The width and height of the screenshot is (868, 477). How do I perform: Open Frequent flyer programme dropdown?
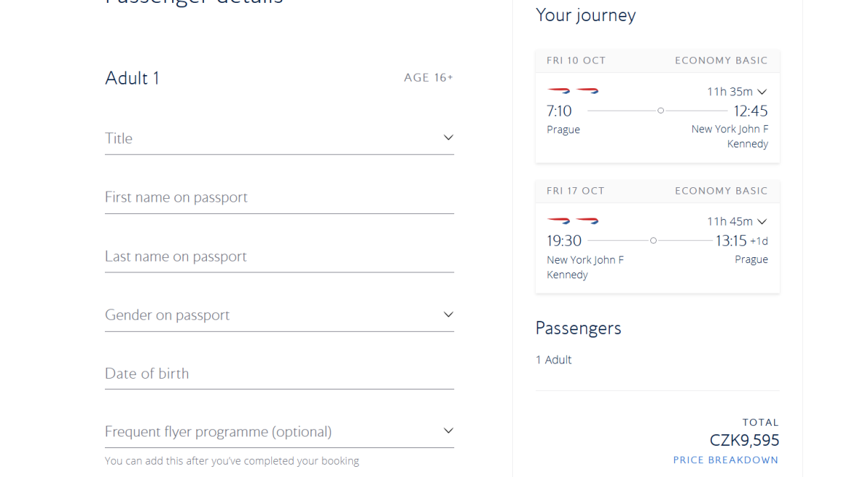[x=278, y=431]
